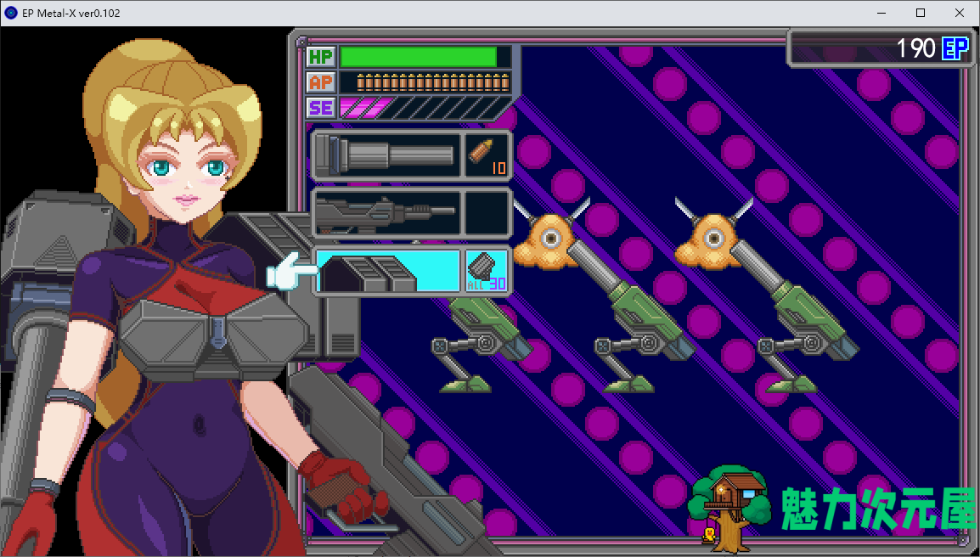Click the AP label icon
This screenshot has width=980, height=557.
click(321, 82)
